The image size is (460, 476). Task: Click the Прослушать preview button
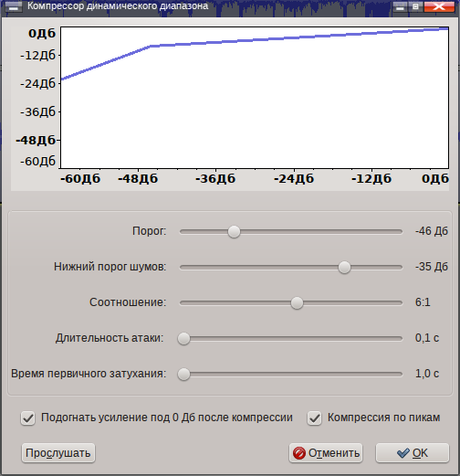58,453
